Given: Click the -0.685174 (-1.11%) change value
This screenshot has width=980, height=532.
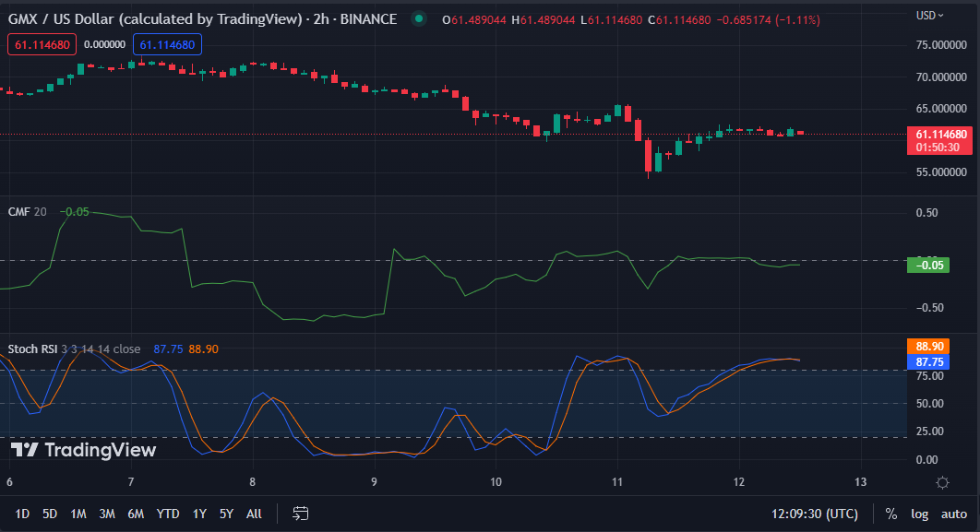Looking at the screenshot, I should (768, 20).
